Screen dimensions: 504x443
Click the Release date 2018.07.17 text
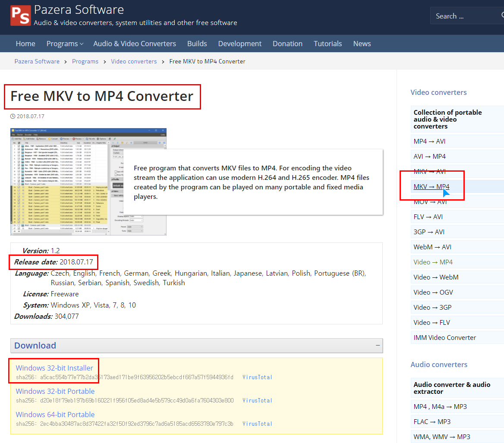54,262
